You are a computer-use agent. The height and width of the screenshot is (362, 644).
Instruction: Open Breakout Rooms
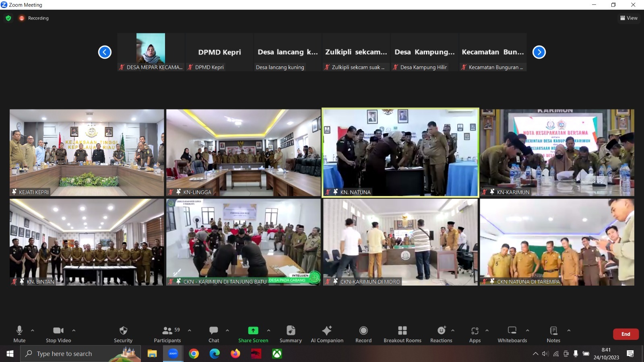point(402,334)
